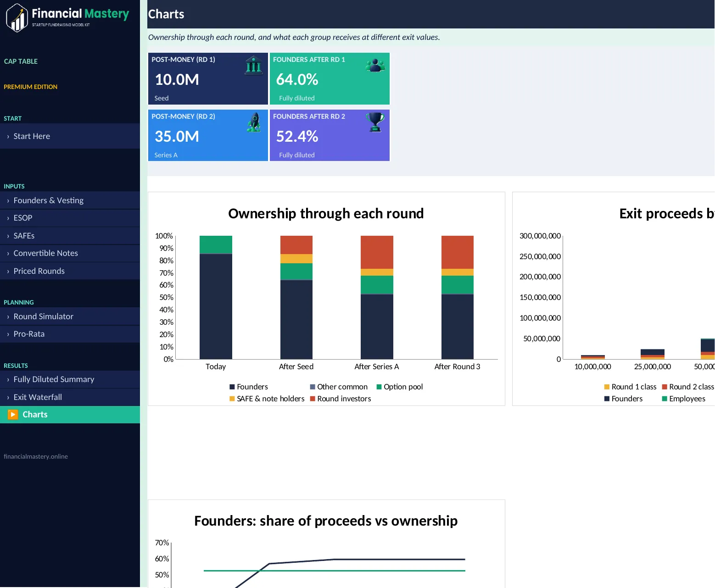Expand the Start Here chevron
Image resolution: width=715 pixels, height=588 pixels.
8,137
